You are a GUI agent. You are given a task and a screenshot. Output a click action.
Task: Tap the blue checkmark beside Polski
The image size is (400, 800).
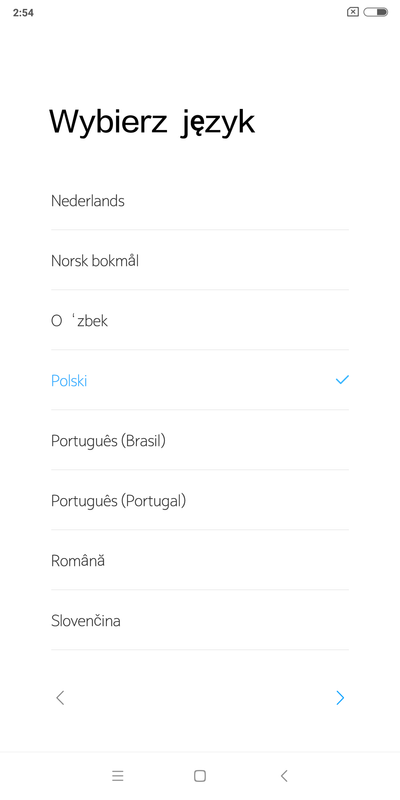point(342,380)
